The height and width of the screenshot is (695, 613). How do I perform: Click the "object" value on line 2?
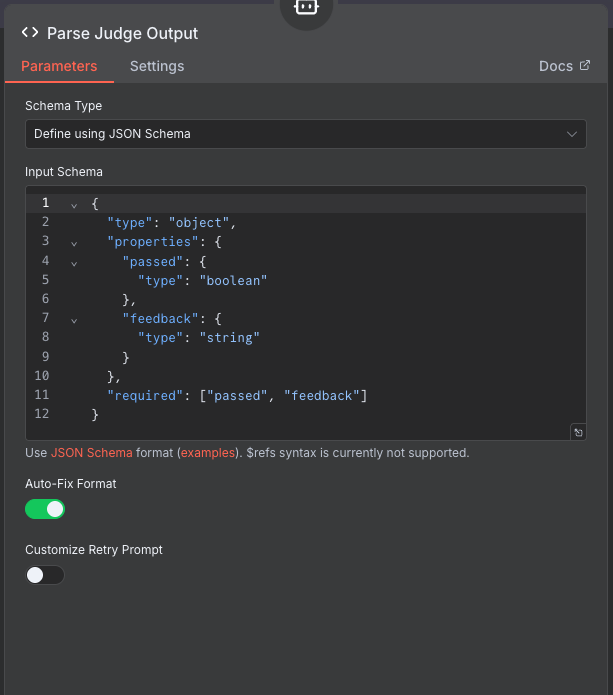pos(199,223)
